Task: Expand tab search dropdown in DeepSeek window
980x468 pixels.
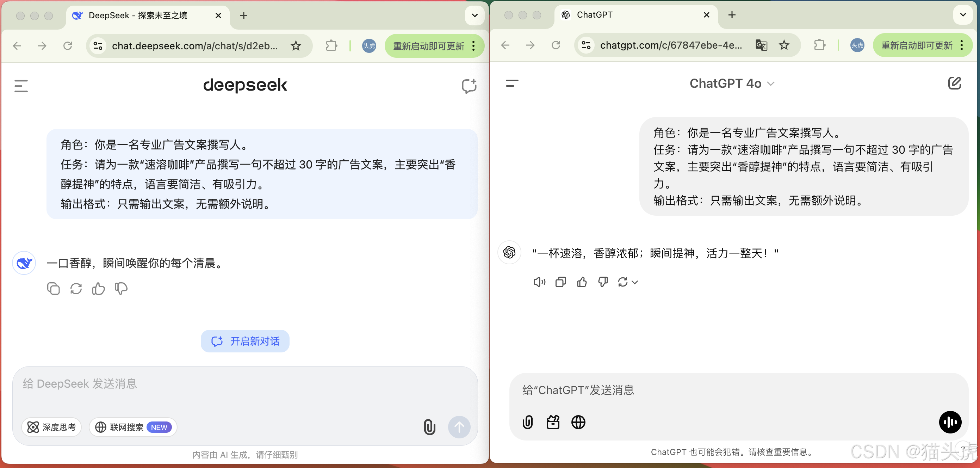Action: tap(475, 16)
